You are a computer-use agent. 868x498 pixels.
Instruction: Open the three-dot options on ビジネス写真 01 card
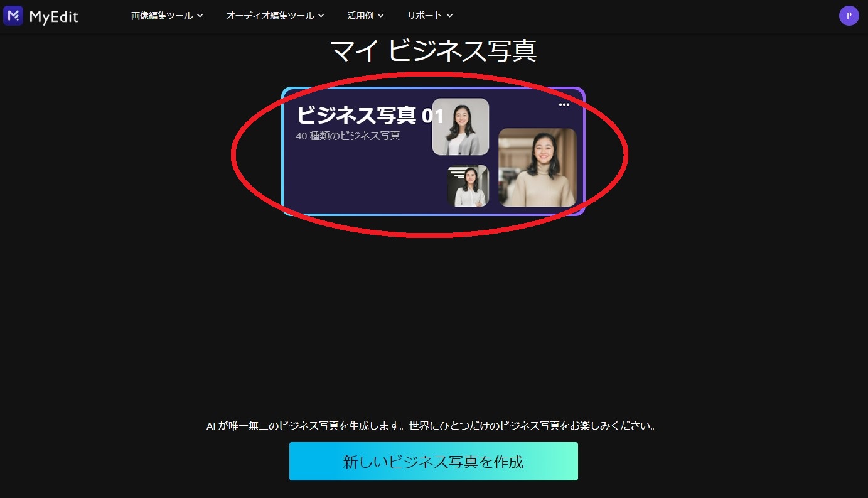[564, 105]
